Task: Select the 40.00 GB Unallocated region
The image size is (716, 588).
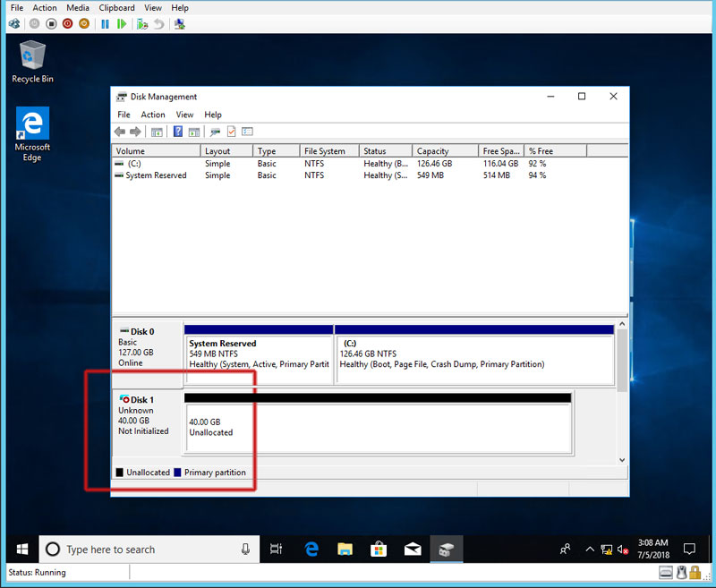Action: (x=376, y=426)
